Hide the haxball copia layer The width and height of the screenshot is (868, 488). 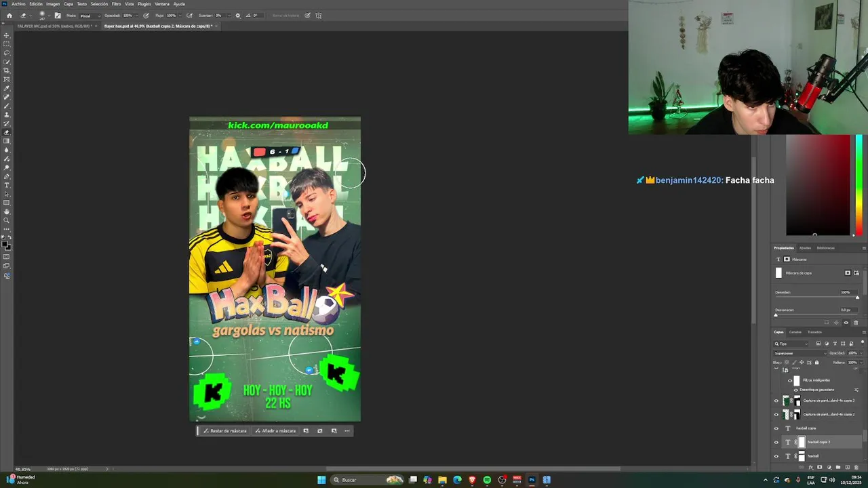(776, 428)
